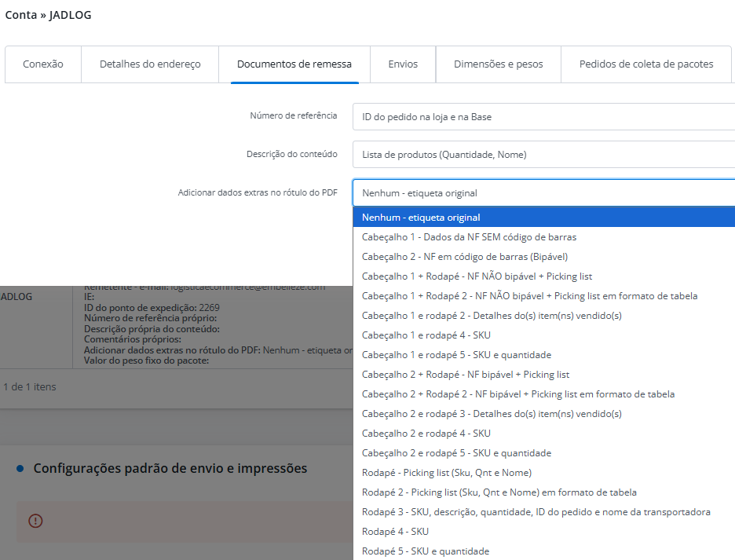Click the 'Adicionar dados extras no rótulo do PDF' label
Image resolution: width=735 pixels, height=560 pixels.
pos(258,192)
